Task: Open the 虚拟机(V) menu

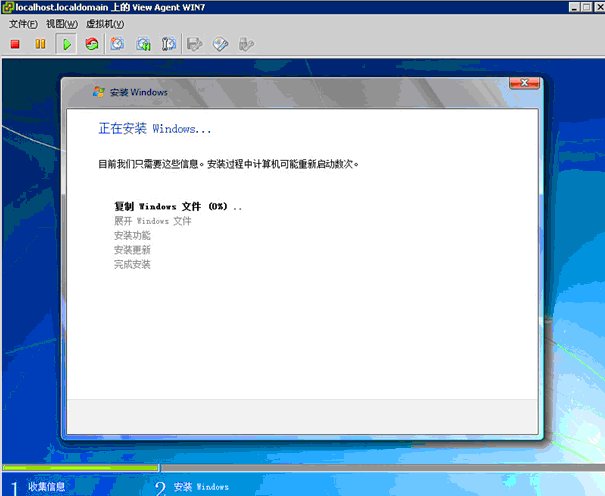Action: coord(105,24)
